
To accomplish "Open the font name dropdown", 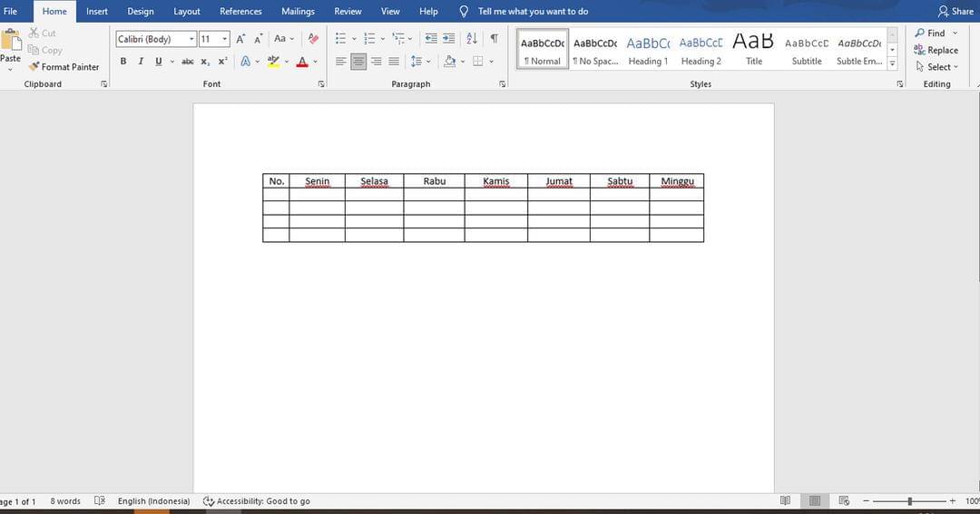I will (x=191, y=39).
